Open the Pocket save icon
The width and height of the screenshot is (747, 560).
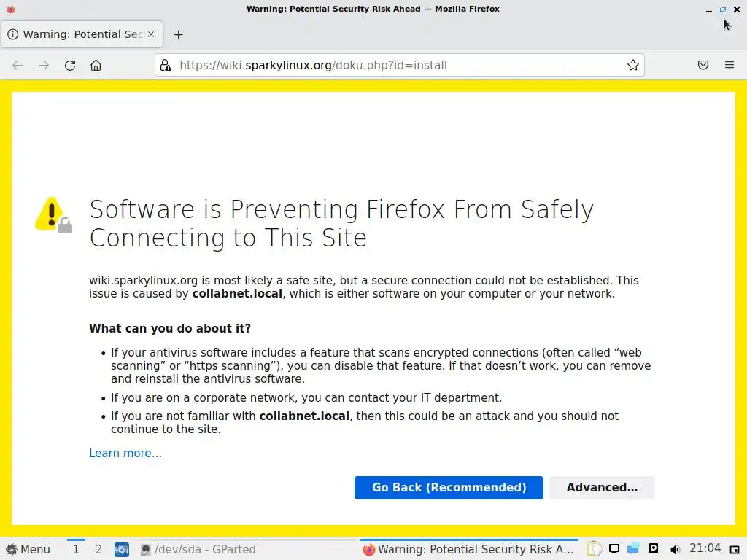703,66
